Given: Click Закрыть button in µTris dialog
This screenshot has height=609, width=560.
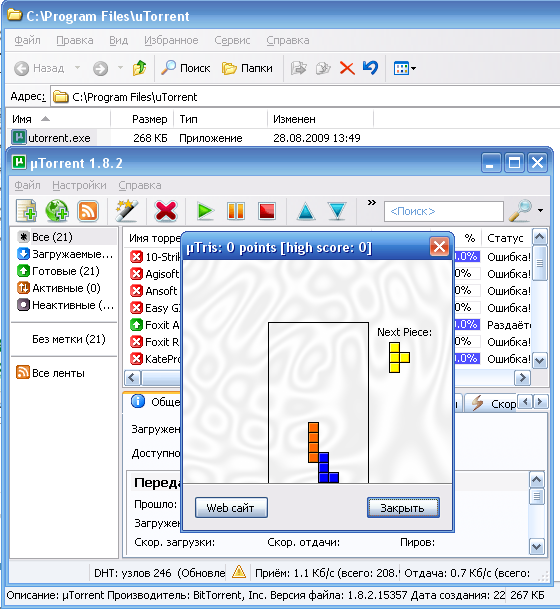Looking at the screenshot, I should [403, 508].
